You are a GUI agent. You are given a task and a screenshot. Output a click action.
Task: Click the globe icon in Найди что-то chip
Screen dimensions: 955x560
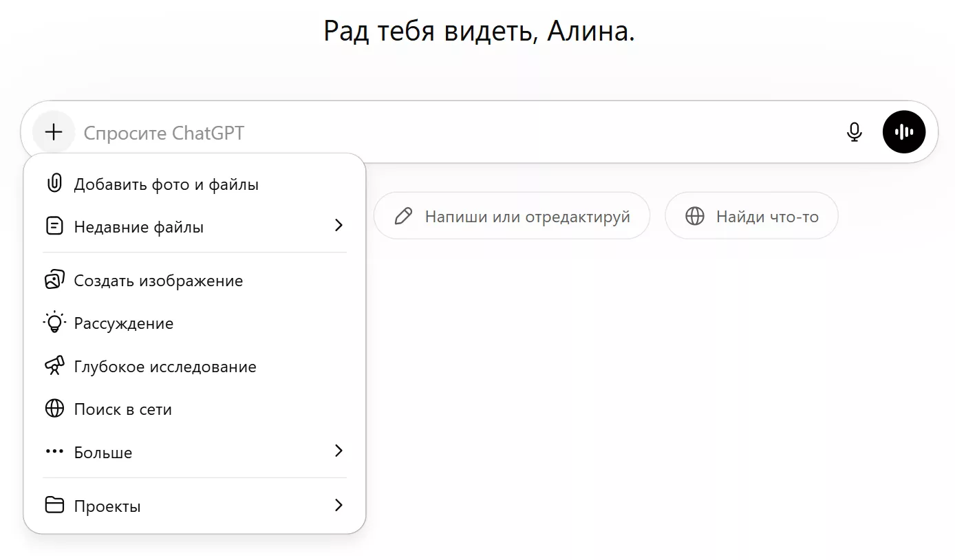(695, 217)
